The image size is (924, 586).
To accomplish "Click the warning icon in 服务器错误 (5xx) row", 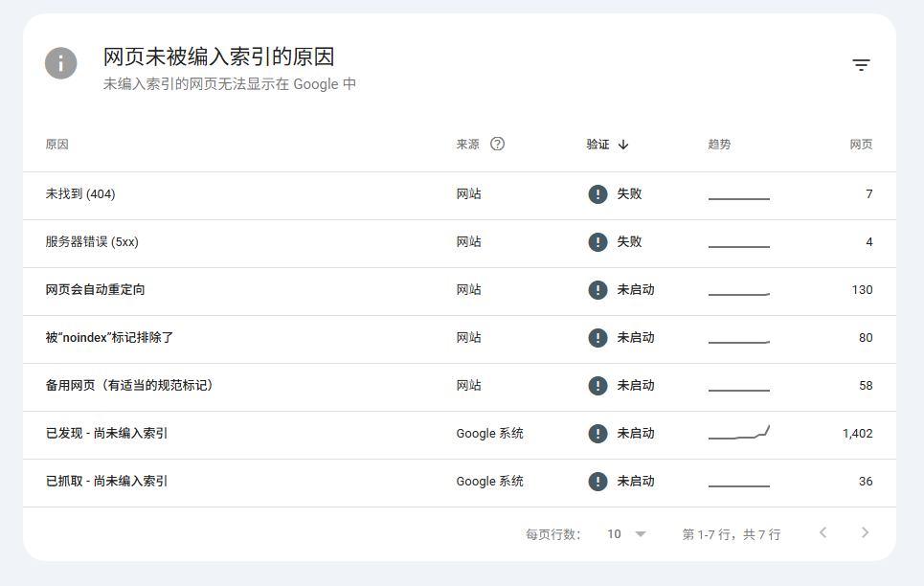I will 597,241.
